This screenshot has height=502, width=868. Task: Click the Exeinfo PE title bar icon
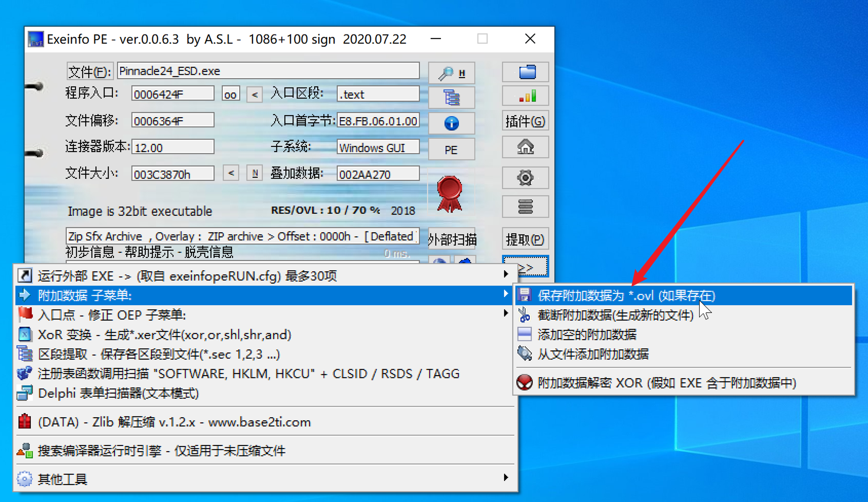pyautogui.click(x=36, y=39)
